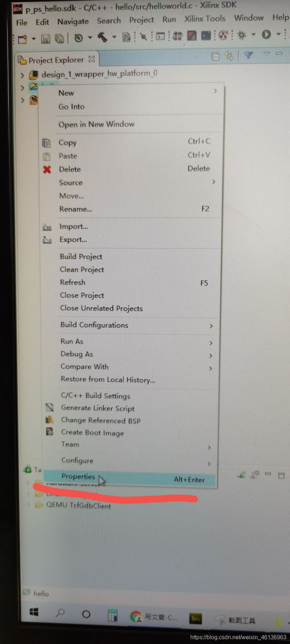Select Create Boot Image from menu
Screen dimensions: 290x644
click(x=93, y=433)
